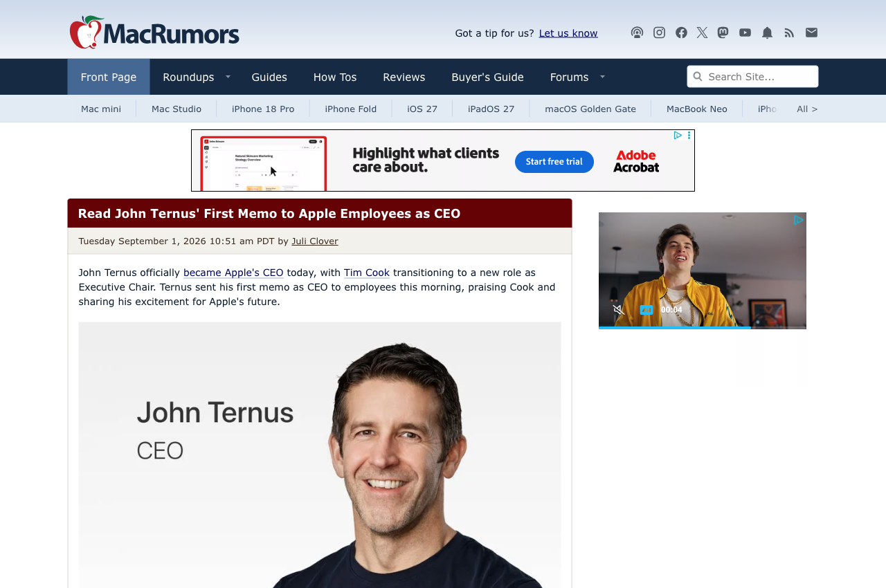Expand the Roundups dropdown arrow
This screenshot has height=588, width=886.
pyautogui.click(x=228, y=77)
